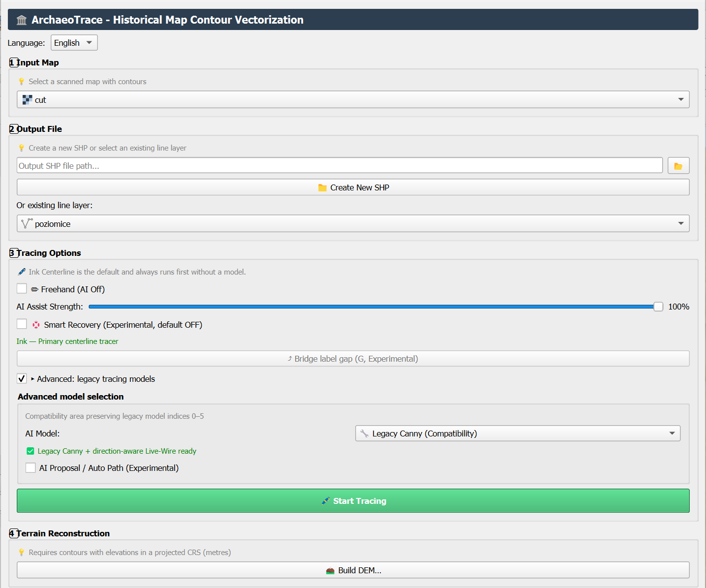Click the "Advanced model selection" heading
Viewport: 706px width, 588px height.
71,397
